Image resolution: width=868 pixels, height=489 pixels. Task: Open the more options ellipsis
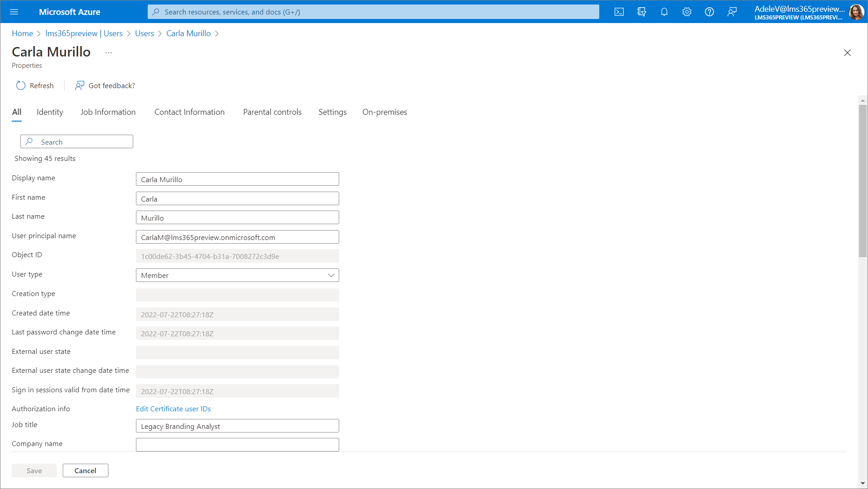click(x=108, y=52)
